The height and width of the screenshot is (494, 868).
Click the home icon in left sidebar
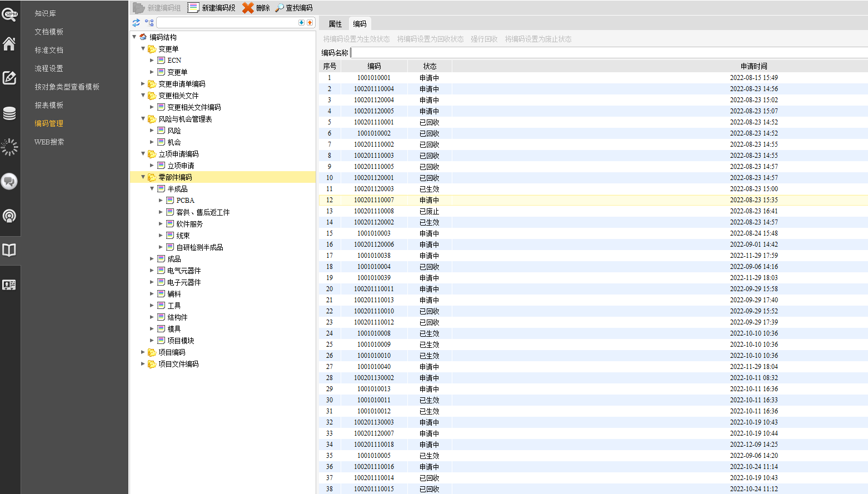click(x=9, y=44)
